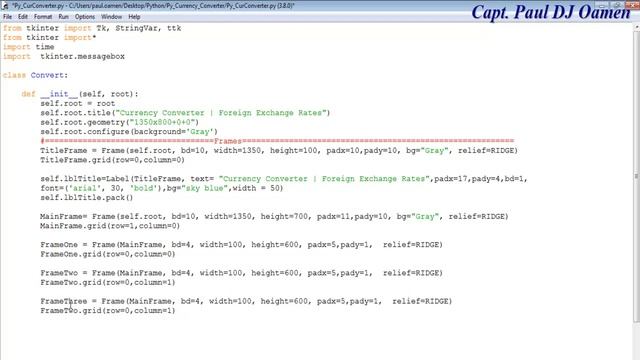The width and height of the screenshot is (640, 360).
Task: Click the 'self.root.geometry' line
Action: click(120, 122)
